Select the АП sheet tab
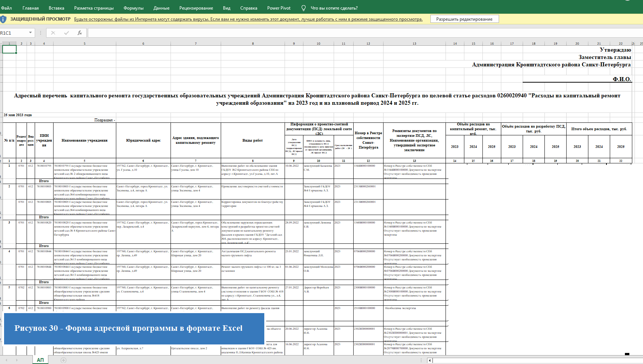Screen dimensions: 643x364 (x=40, y=360)
